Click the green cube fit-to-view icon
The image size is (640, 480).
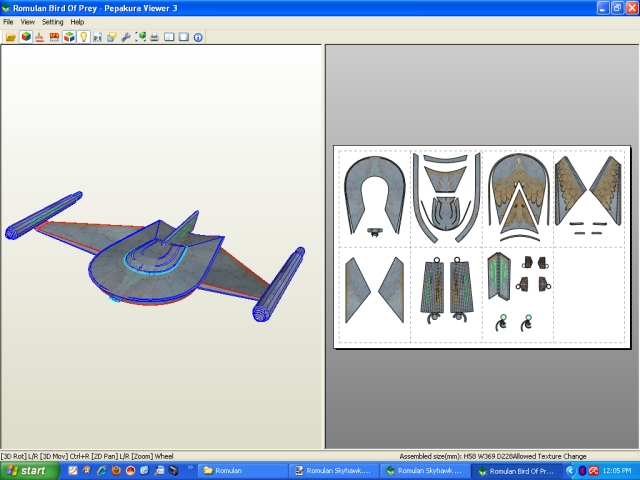click(x=140, y=37)
